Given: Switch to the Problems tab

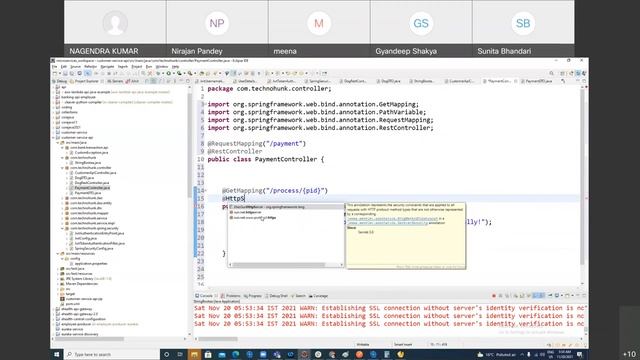Looking at the screenshot, I should click(231, 296).
